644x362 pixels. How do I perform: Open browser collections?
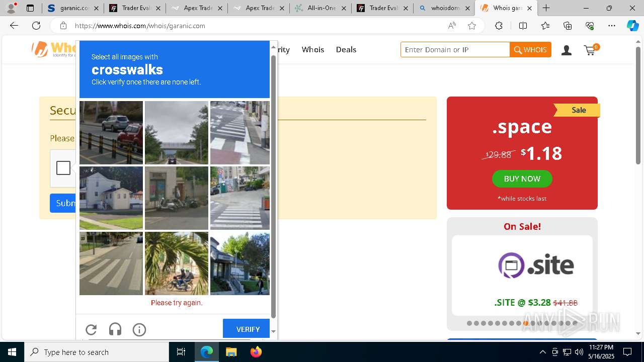click(568, 26)
